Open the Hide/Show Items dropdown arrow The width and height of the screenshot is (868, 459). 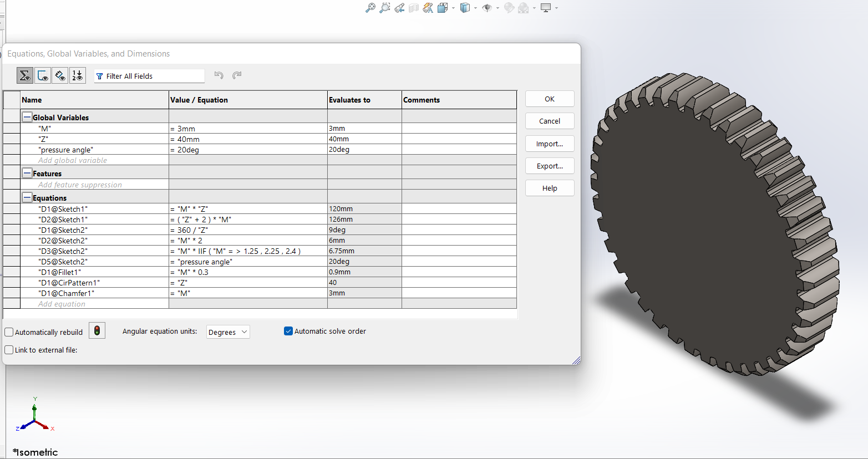coord(498,8)
